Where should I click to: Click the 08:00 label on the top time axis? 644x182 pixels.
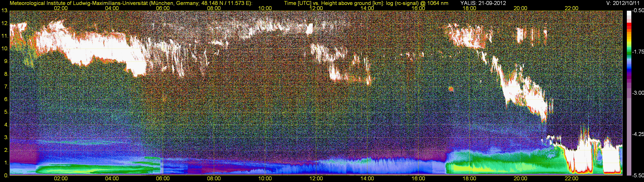coord(214,8)
